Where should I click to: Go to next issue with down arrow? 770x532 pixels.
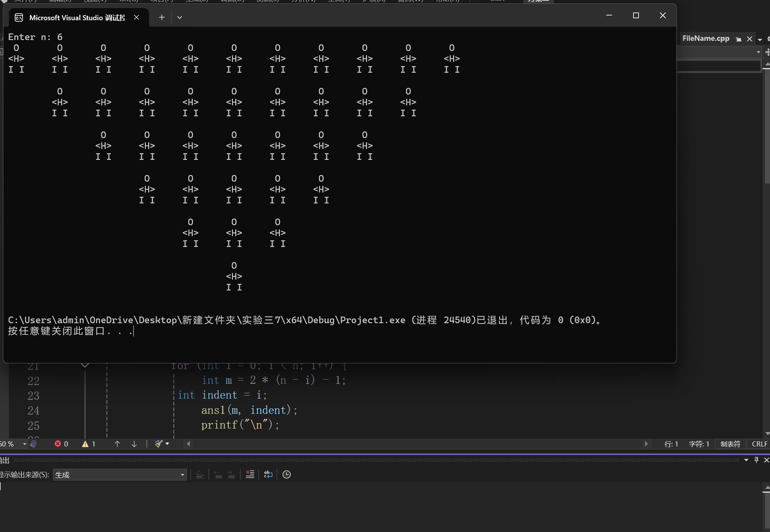(x=134, y=444)
